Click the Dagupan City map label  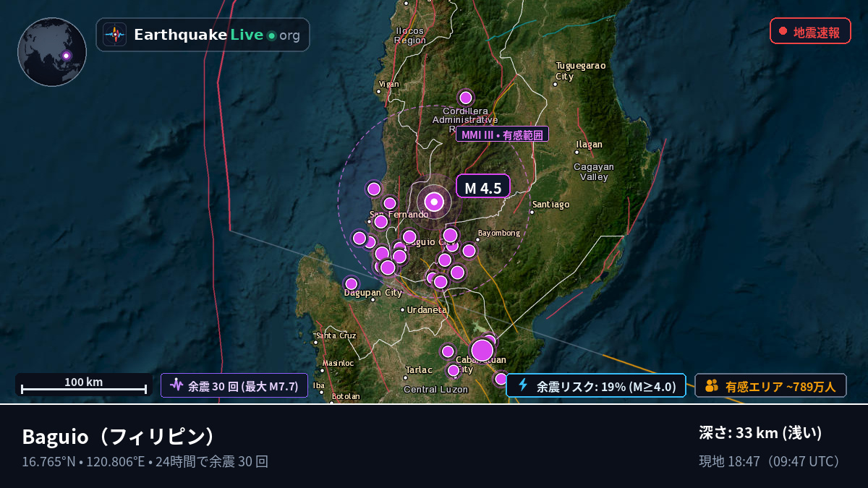pos(373,293)
